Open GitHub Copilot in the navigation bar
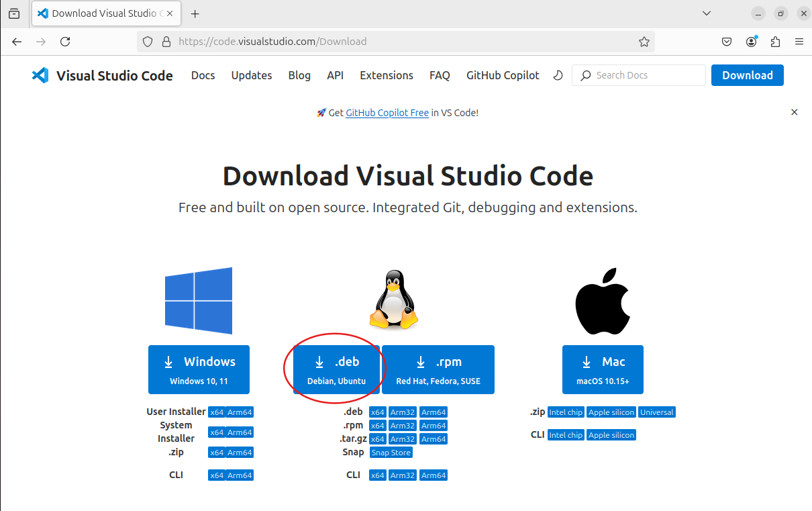The image size is (812, 511). [503, 75]
